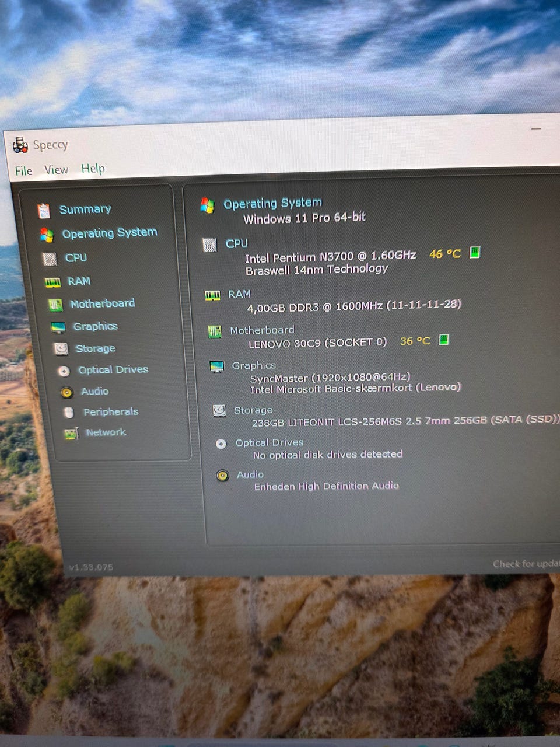The width and height of the screenshot is (560, 747).
Task: Click the Audio speaker icon in summary panel
Action: (222, 476)
